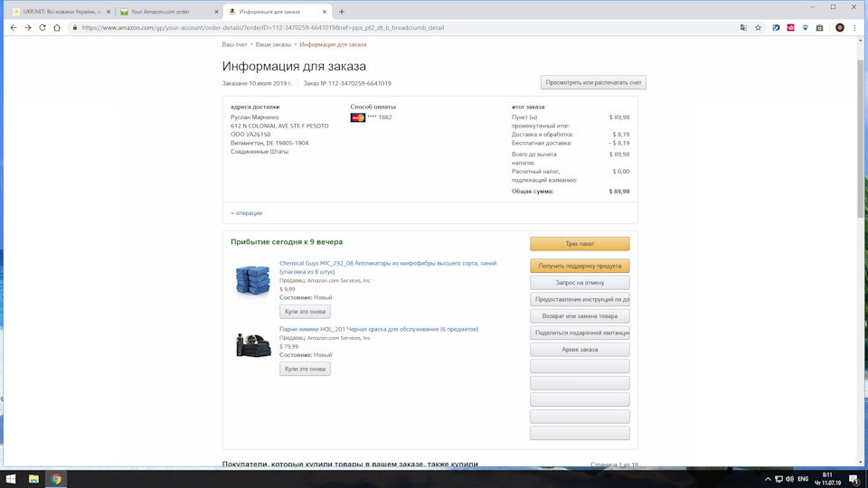This screenshot has height=488, width=868.
Task: Show hidden tray icons chevron
Action: click(x=768, y=479)
